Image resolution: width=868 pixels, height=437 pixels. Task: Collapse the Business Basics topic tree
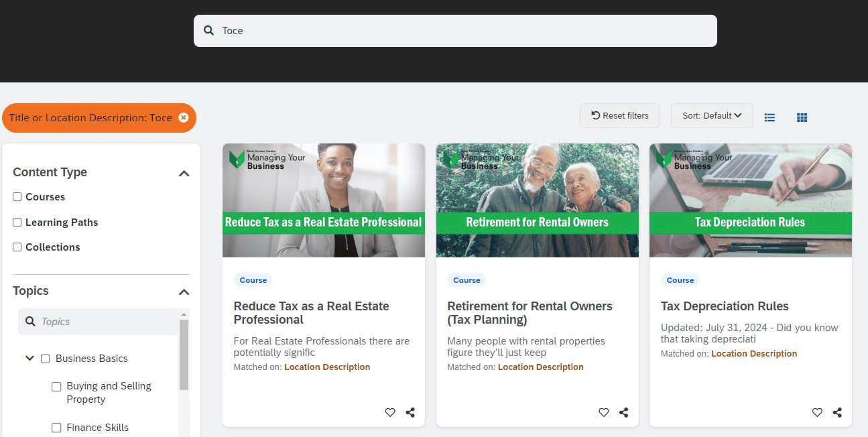coord(29,359)
